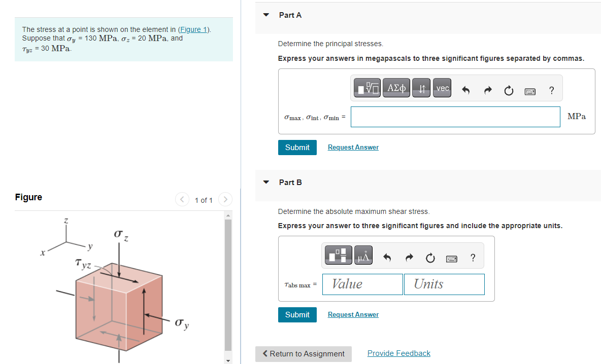Undo the last entry in Part A toolbar

coord(465,90)
